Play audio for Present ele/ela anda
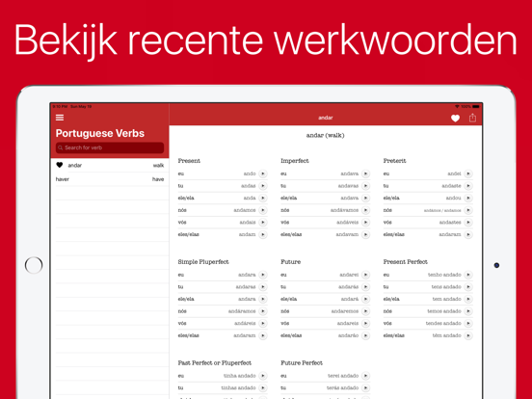This screenshot has height=399, width=532. click(x=263, y=199)
